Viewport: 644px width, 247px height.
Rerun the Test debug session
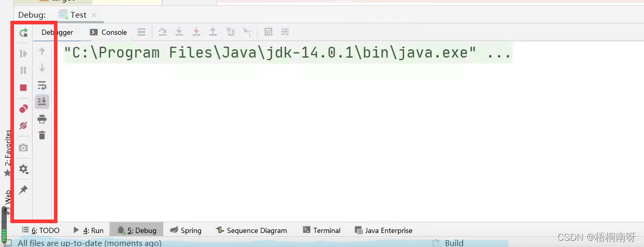point(23,33)
